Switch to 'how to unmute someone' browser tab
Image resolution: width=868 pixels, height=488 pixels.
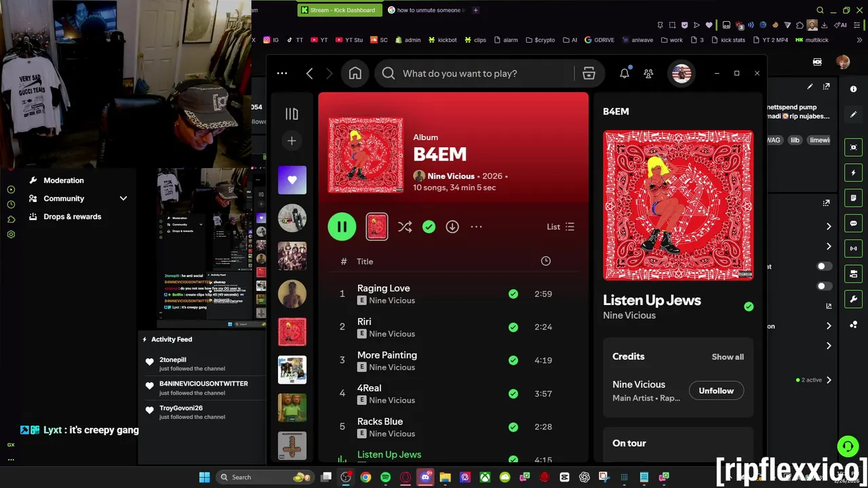pyautogui.click(x=426, y=10)
